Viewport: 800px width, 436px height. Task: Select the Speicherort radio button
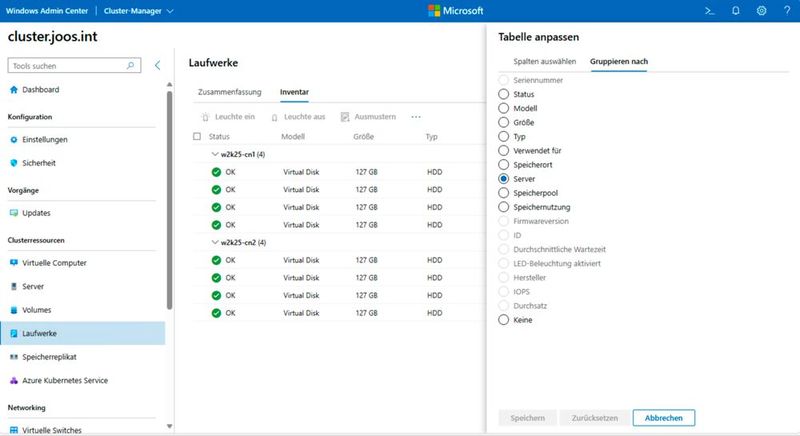pyautogui.click(x=504, y=165)
